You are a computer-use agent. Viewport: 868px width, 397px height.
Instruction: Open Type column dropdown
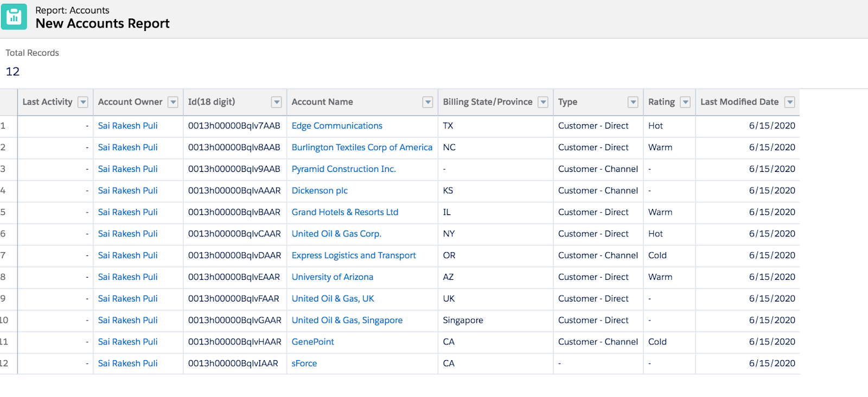point(633,102)
